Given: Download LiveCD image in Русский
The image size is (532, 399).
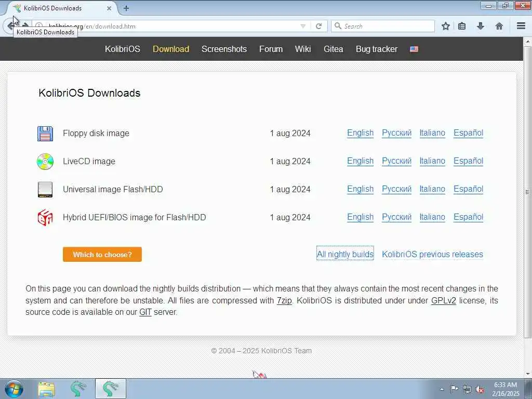Looking at the screenshot, I should tap(396, 161).
